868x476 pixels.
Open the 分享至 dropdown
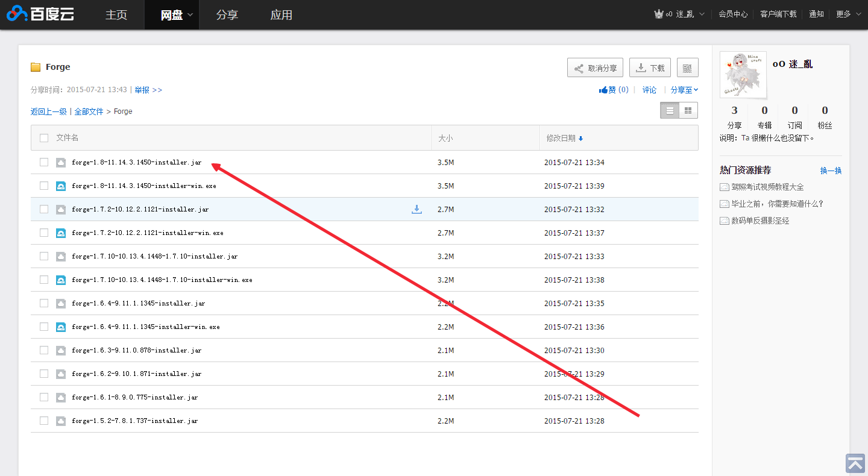coord(684,90)
